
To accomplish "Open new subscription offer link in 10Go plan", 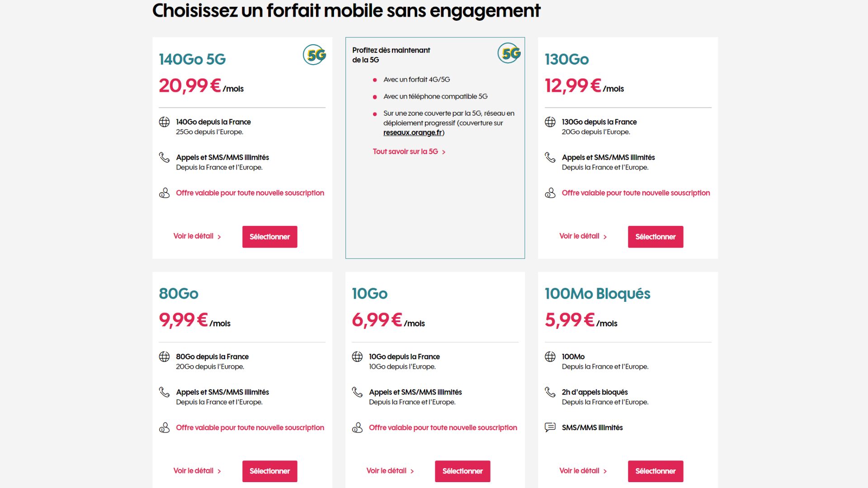I will (443, 427).
